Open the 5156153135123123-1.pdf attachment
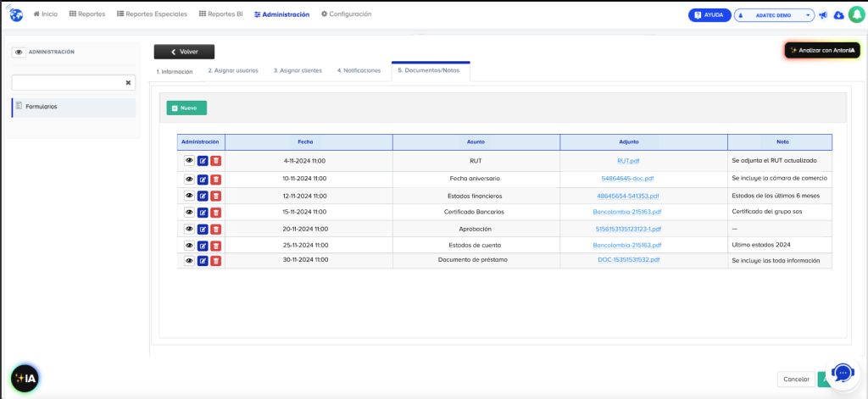 coord(628,229)
